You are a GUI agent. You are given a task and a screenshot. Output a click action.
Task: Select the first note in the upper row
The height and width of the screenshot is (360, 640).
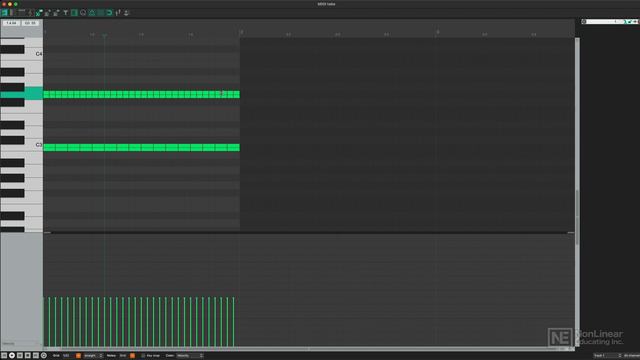(47, 94)
